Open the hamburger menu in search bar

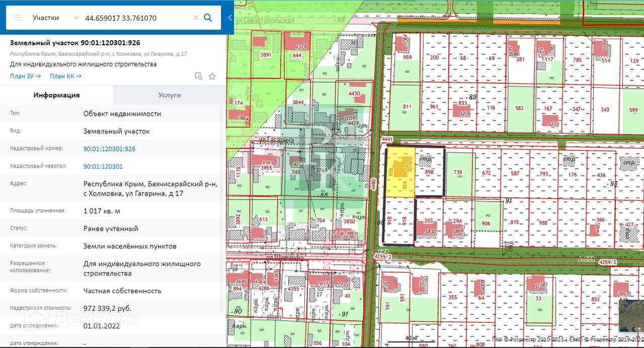(x=18, y=18)
